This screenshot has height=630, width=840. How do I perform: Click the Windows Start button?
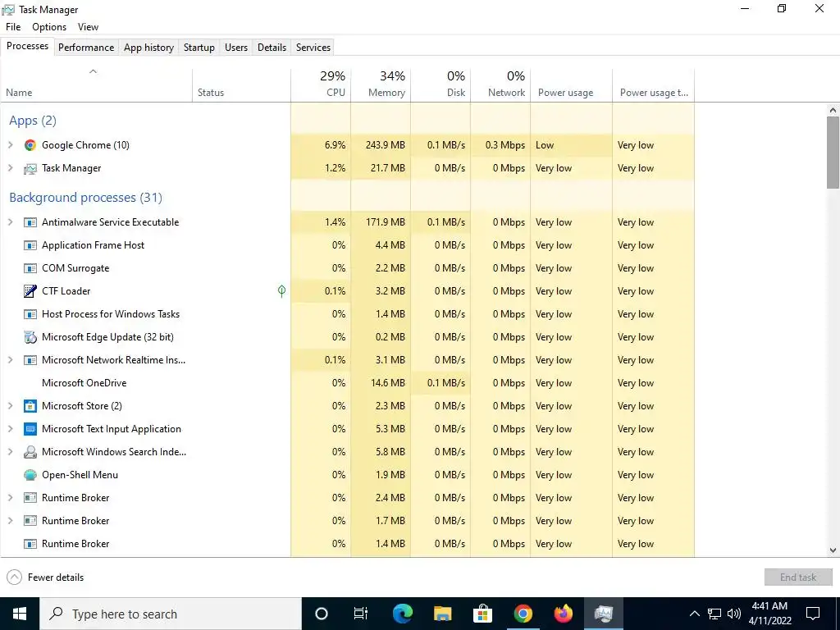tap(20, 614)
